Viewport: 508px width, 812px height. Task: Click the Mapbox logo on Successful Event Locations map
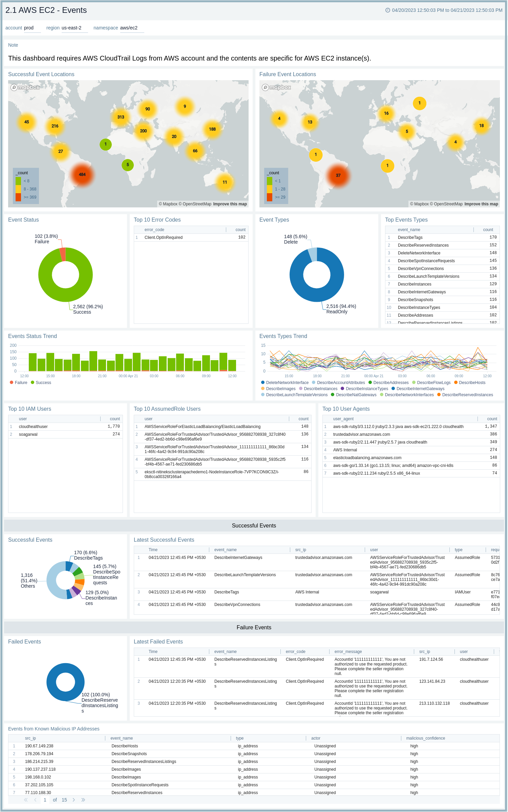[25, 87]
